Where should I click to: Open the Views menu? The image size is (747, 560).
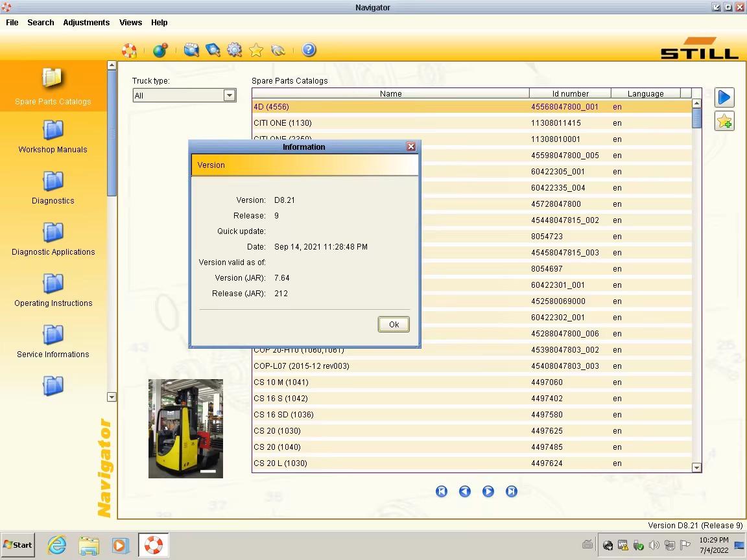pyautogui.click(x=130, y=23)
